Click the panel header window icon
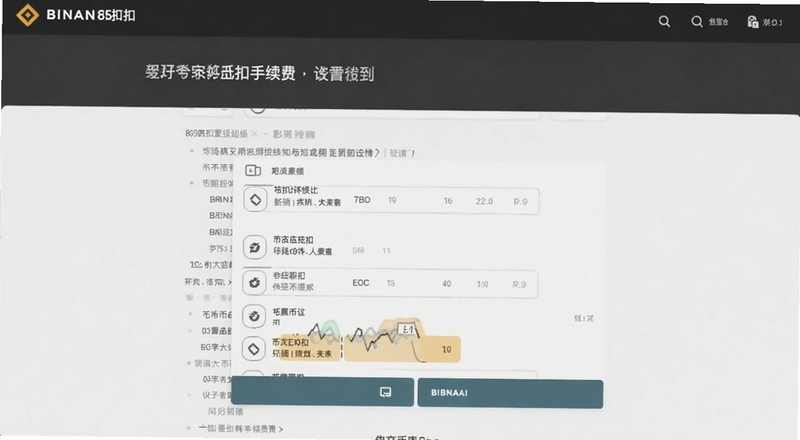Viewport: 800px width, 440px height. 253,170
